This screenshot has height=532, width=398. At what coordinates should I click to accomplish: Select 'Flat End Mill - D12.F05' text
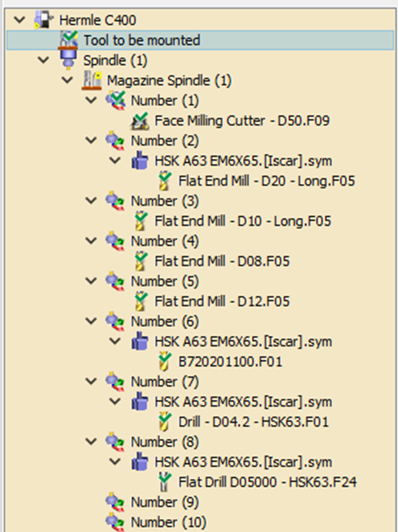223,301
